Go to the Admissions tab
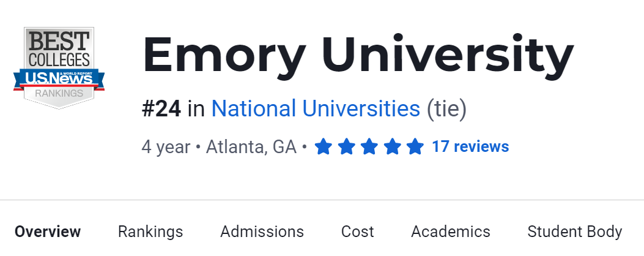This screenshot has height=256, width=644. click(x=262, y=232)
